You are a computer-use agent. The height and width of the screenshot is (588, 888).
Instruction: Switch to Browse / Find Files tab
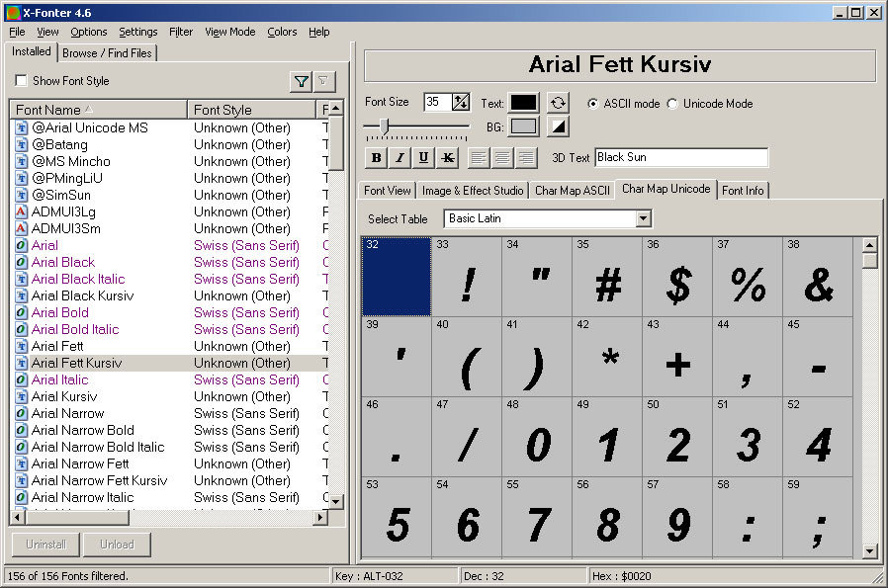[107, 53]
